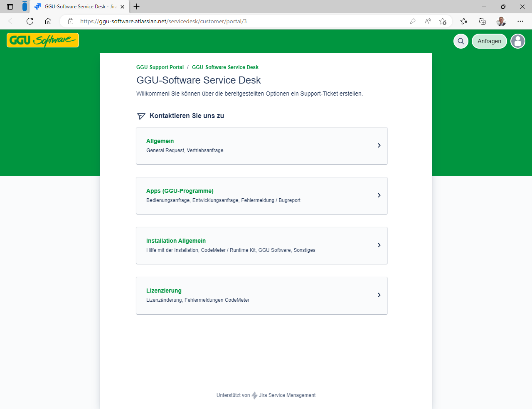Open the Lizenzierung request group
532x409 pixels.
262,296
